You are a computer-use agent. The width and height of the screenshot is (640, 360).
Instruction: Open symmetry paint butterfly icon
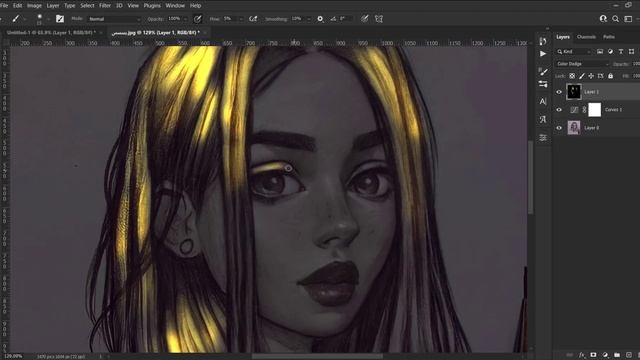click(x=379, y=19)
